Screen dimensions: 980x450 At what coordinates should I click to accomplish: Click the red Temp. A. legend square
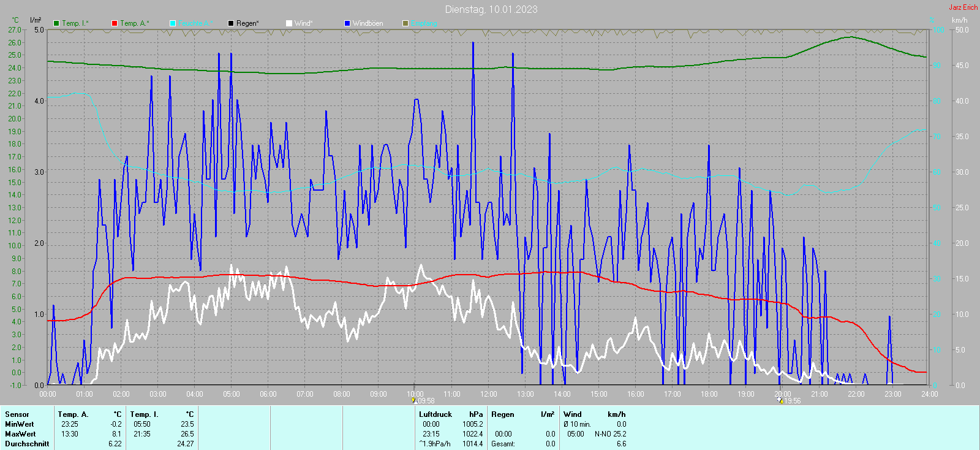115,23
